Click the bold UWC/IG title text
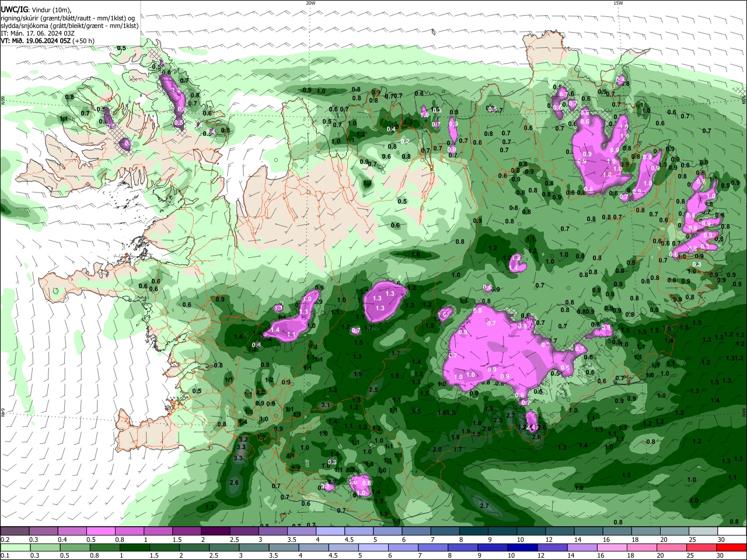 [x=14, y=9]
